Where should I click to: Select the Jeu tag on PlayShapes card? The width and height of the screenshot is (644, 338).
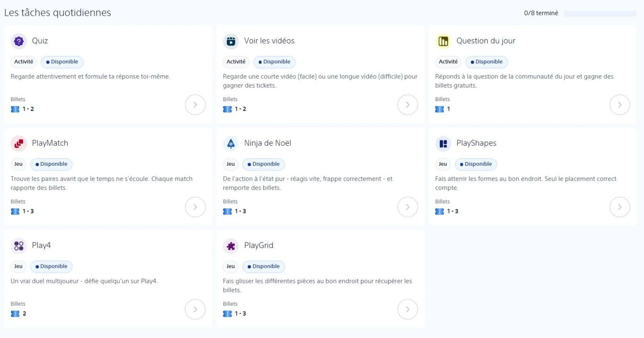443,164
